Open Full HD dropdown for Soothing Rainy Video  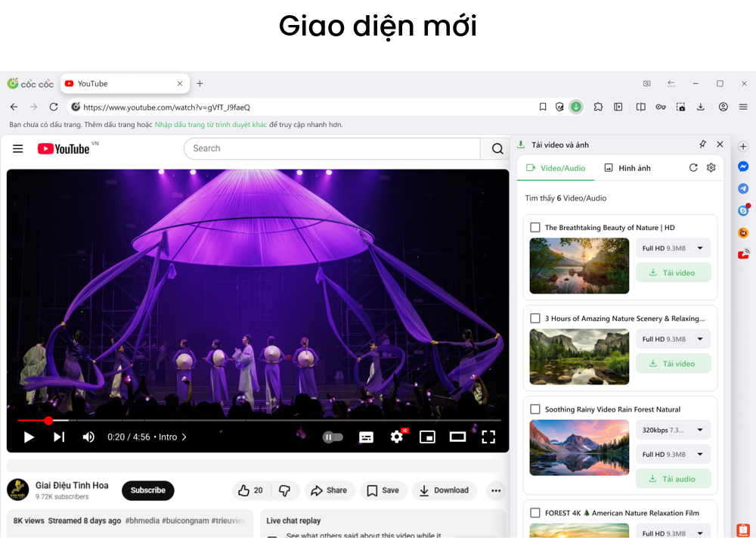click(x=673, y=455)
